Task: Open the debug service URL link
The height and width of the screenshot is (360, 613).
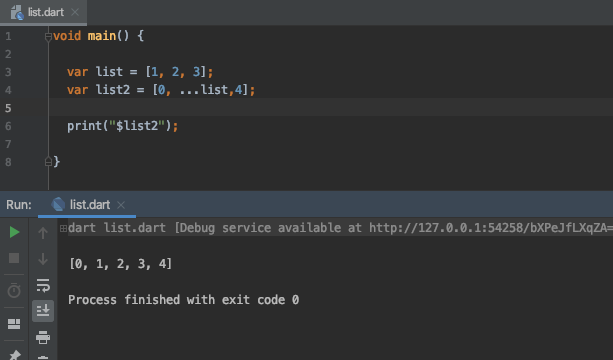Action: [491, 228]
